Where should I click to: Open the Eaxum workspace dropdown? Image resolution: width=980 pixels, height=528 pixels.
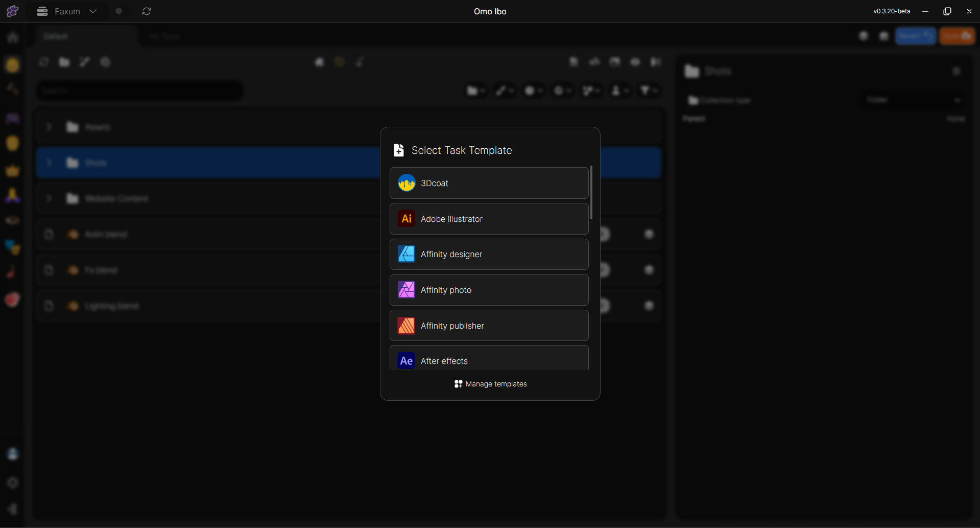click(67, 11)
